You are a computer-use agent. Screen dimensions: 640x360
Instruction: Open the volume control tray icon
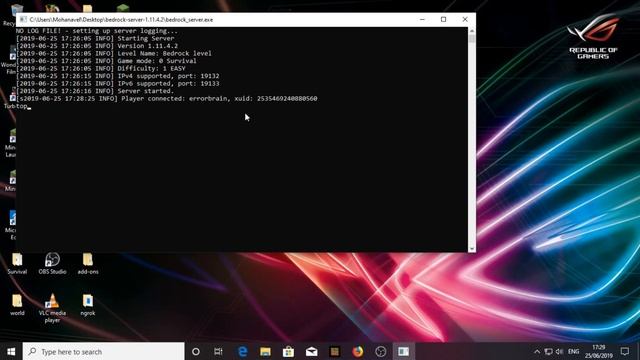[559, 351]
